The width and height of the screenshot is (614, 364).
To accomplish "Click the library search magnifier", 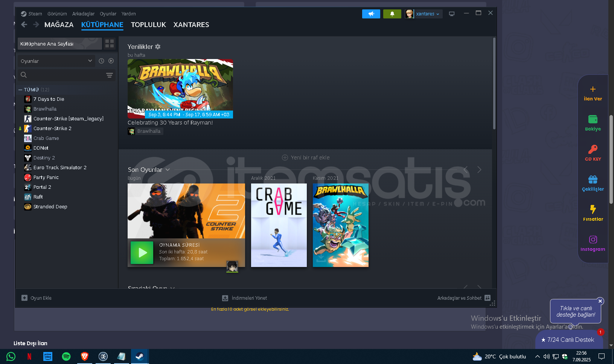I will coord(24,75).
